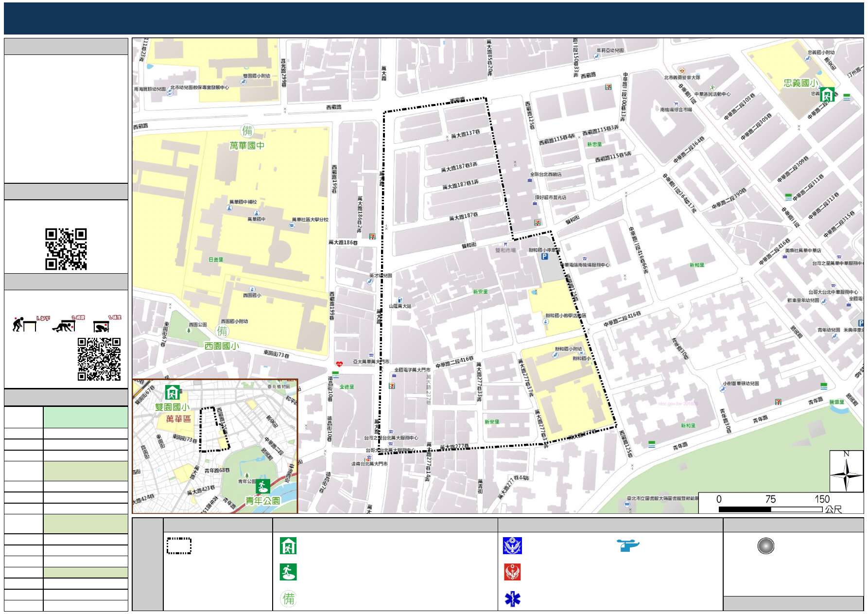Click the 150 mark on the scale bar

pyautogui.click(x=822, y=499)
